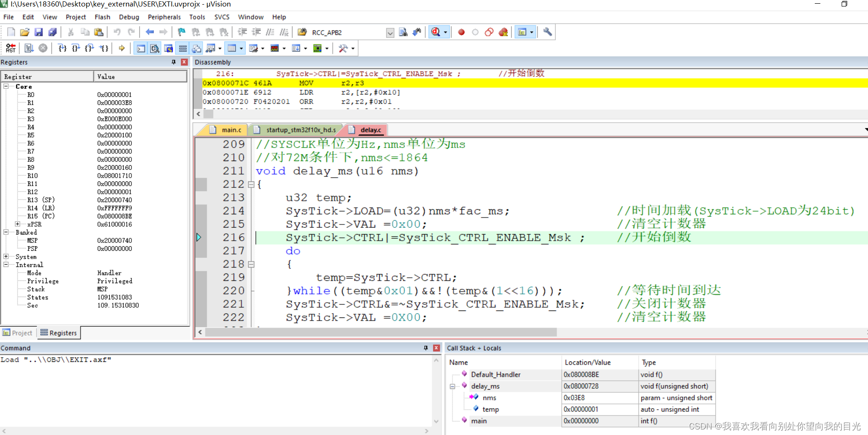Click the Step Over debug icon

pos(76,48)
